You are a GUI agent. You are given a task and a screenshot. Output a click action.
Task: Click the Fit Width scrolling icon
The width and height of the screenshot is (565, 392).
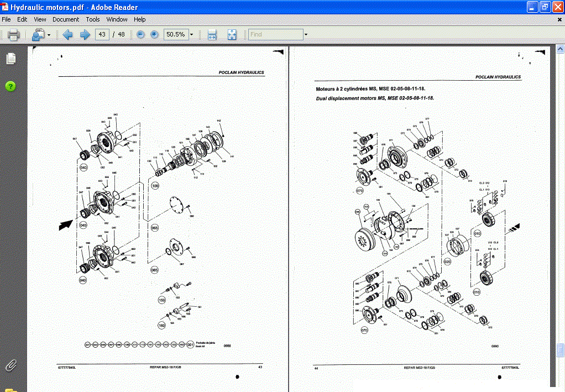point(212,35)
